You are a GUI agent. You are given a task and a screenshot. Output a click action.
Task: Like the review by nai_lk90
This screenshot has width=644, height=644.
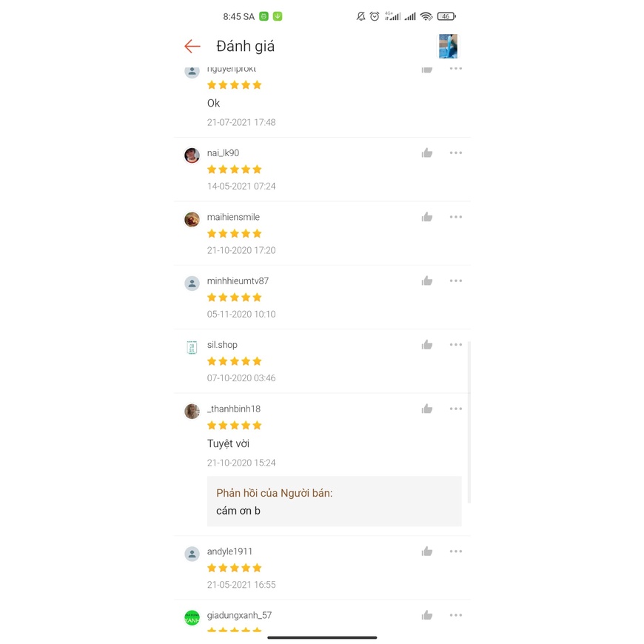(x=427, y=153)
